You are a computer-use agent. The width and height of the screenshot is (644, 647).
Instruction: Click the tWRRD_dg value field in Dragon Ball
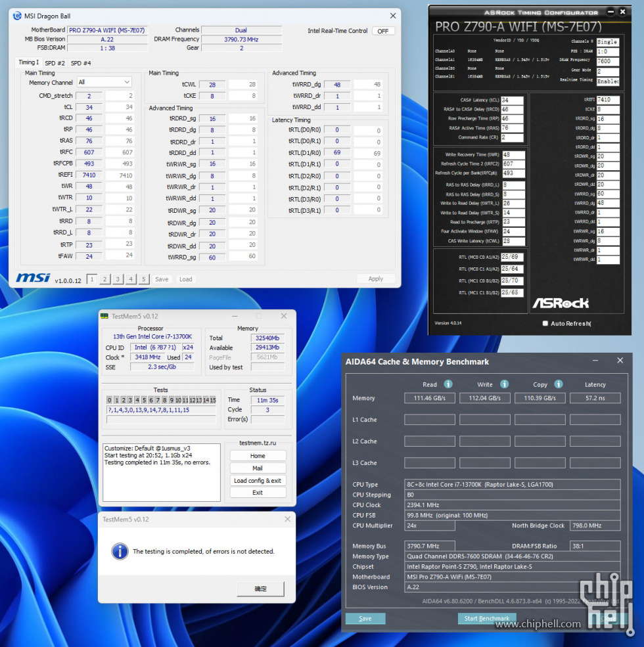[x=337, y=85]
